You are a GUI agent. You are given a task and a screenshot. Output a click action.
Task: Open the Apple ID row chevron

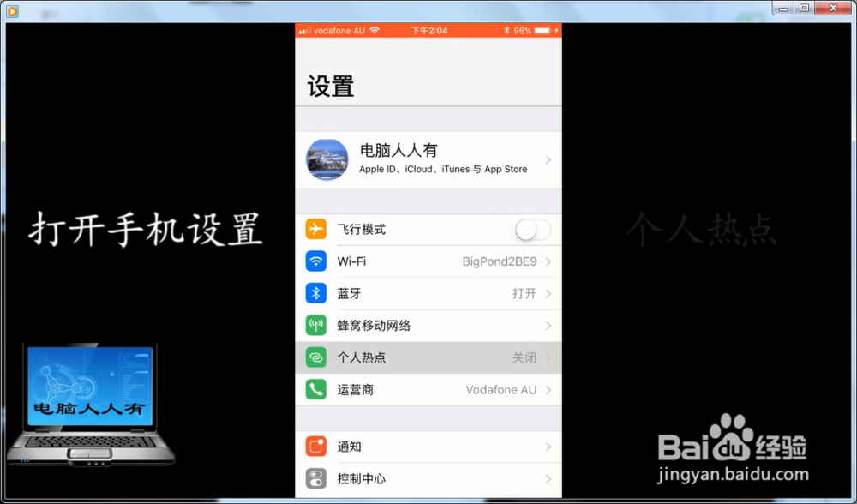(548, 159)
